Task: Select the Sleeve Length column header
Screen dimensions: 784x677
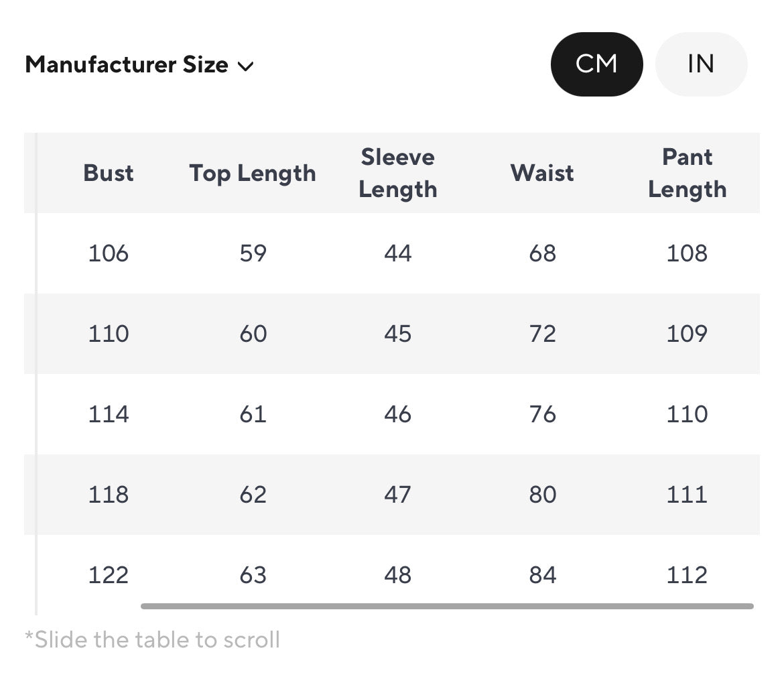Action: click(398, 173)
